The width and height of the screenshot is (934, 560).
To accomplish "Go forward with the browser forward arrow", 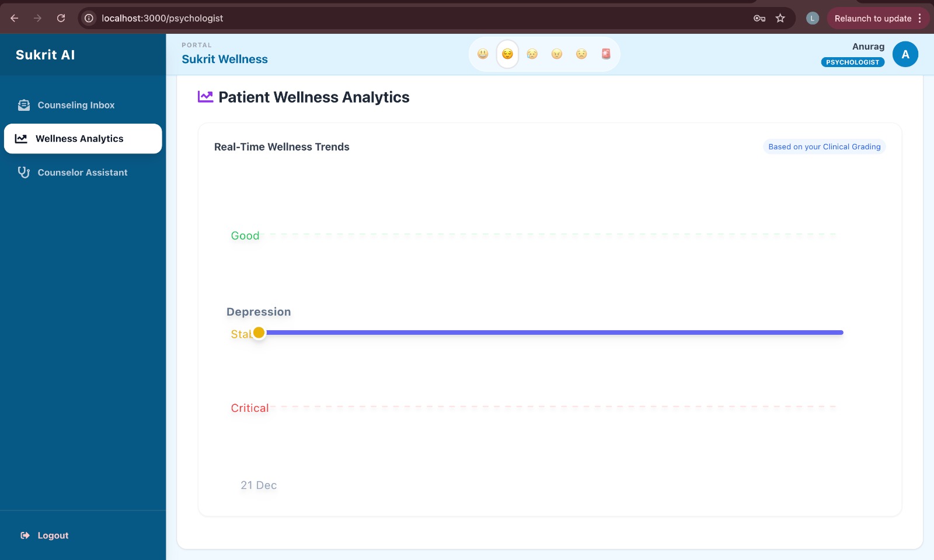I will coord(37,18).
